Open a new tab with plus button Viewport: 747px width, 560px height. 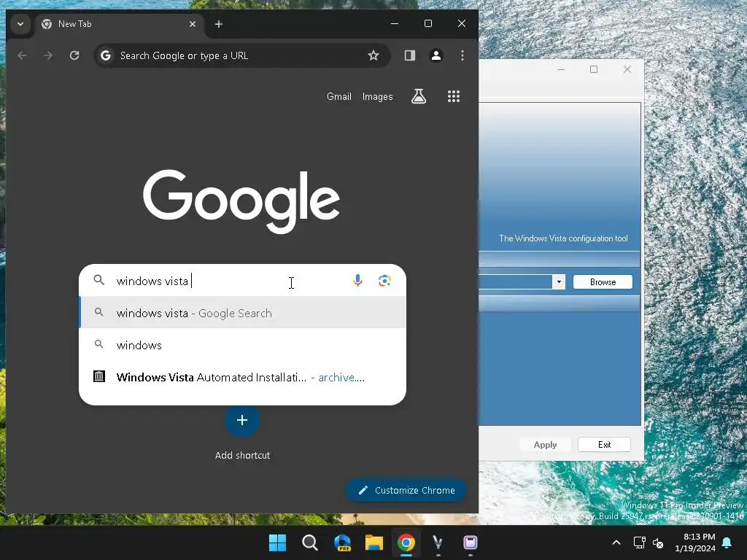tap(219, 24)
